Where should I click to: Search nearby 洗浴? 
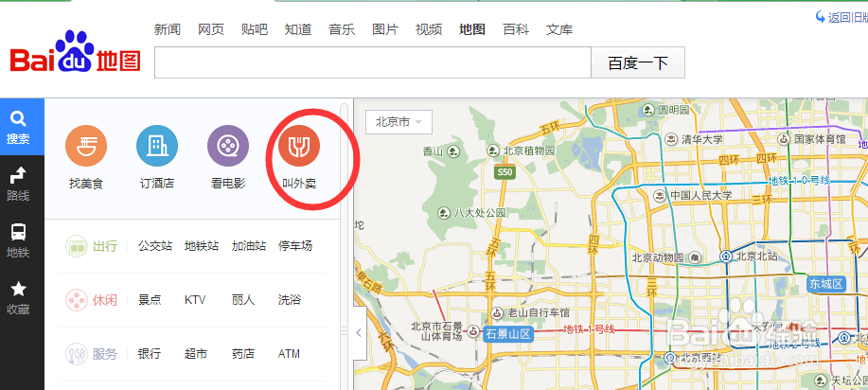pyautogui.click(x=290, y=300)
